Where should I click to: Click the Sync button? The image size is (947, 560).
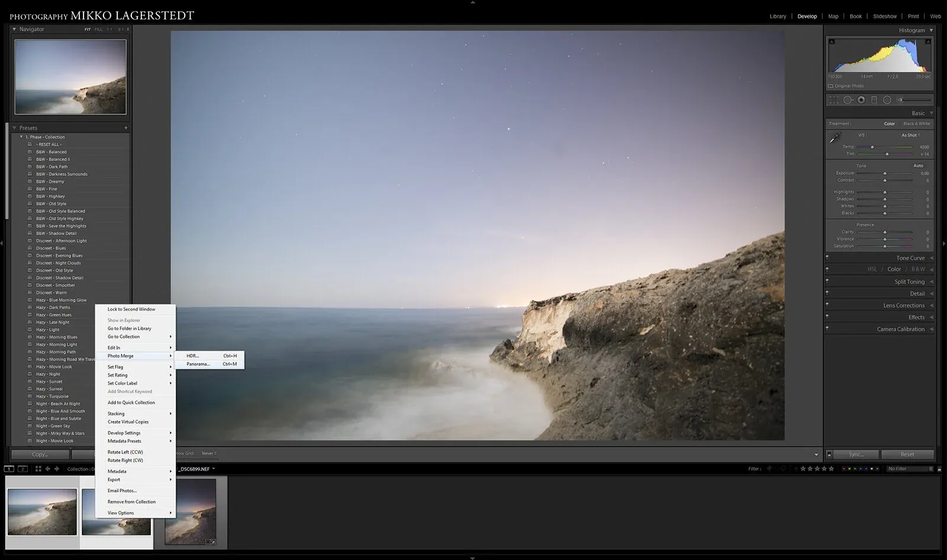point(855,454)
